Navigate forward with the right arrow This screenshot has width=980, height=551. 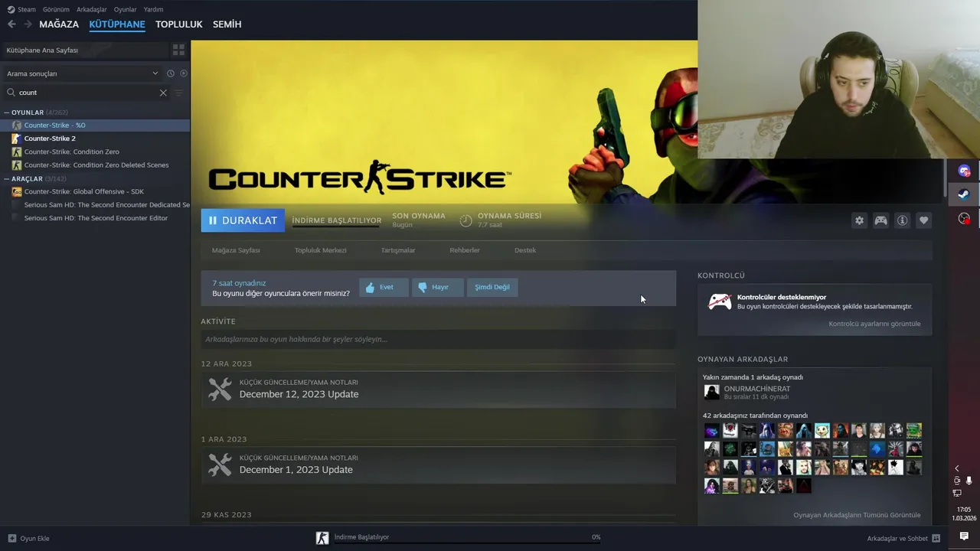[28, 24]
